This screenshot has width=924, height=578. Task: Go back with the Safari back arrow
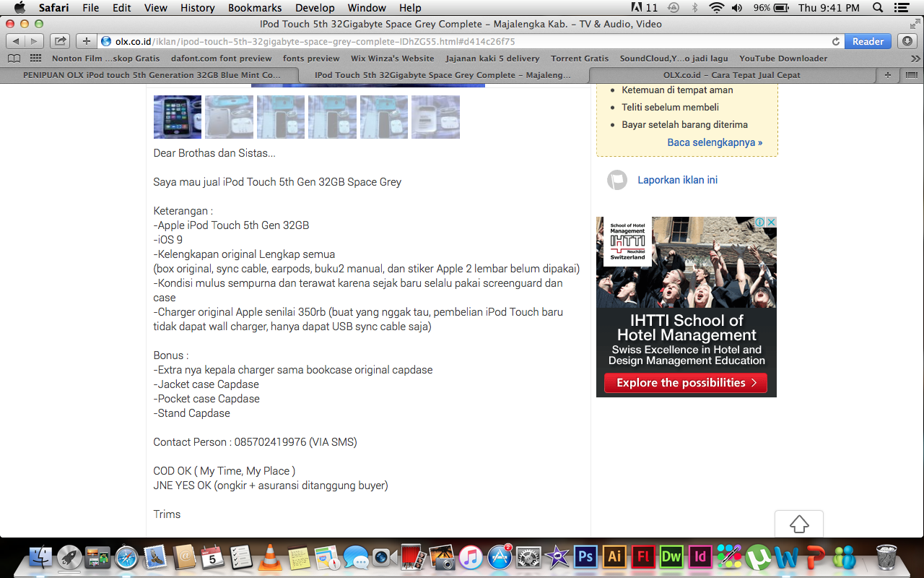click(x=16, y=41)
